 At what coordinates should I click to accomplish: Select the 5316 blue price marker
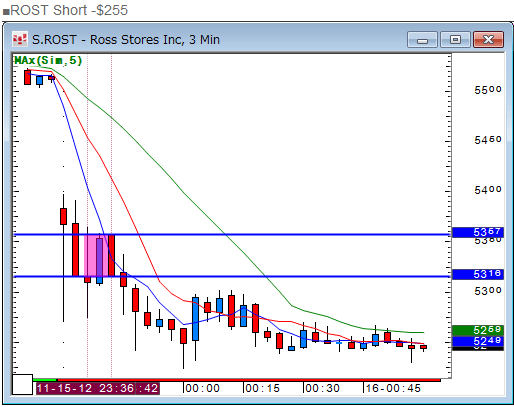pyautogui.click(x=478, y=274)
